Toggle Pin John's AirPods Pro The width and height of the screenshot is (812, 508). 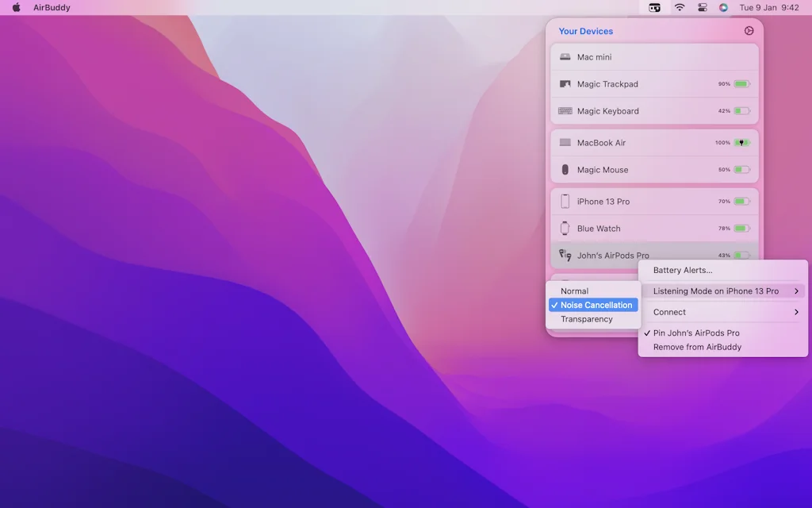[696, 333]
